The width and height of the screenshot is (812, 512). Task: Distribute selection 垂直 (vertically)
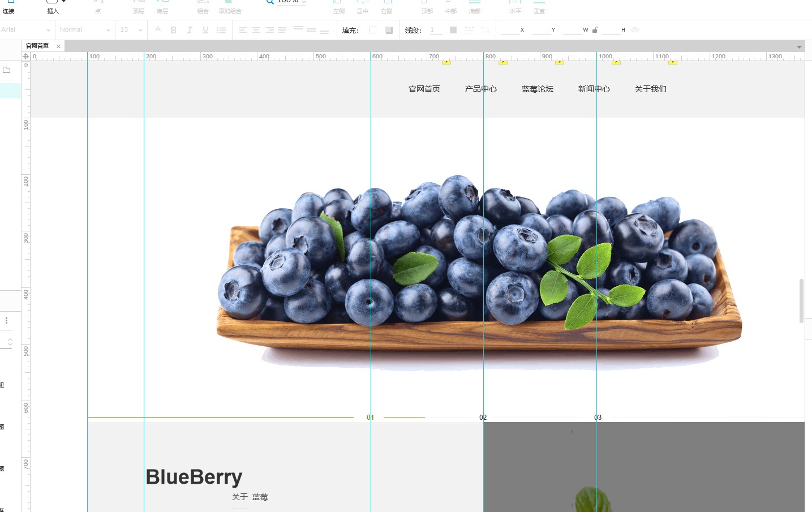point(539,7)
